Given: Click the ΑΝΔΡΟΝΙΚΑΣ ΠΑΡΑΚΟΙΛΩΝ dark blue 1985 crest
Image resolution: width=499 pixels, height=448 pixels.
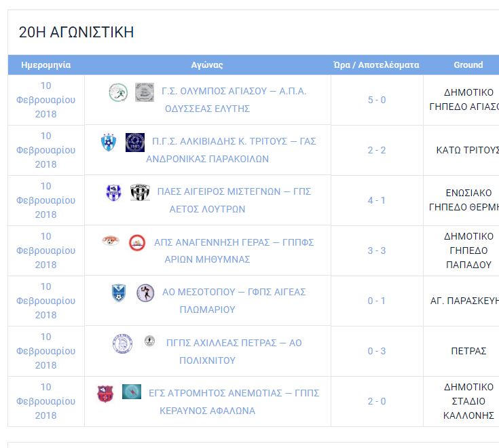Looking at the screenshot, I should pyautogui.click(x=135, y=143).
